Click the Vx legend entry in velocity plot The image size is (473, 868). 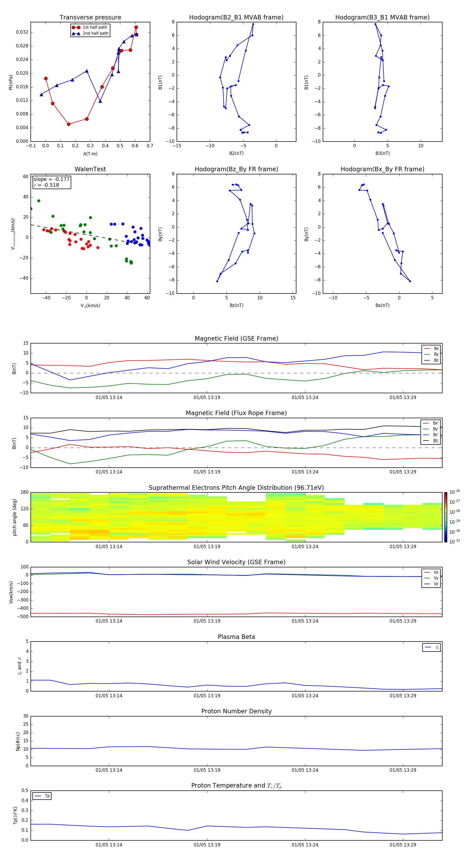[x=431, y=572]
